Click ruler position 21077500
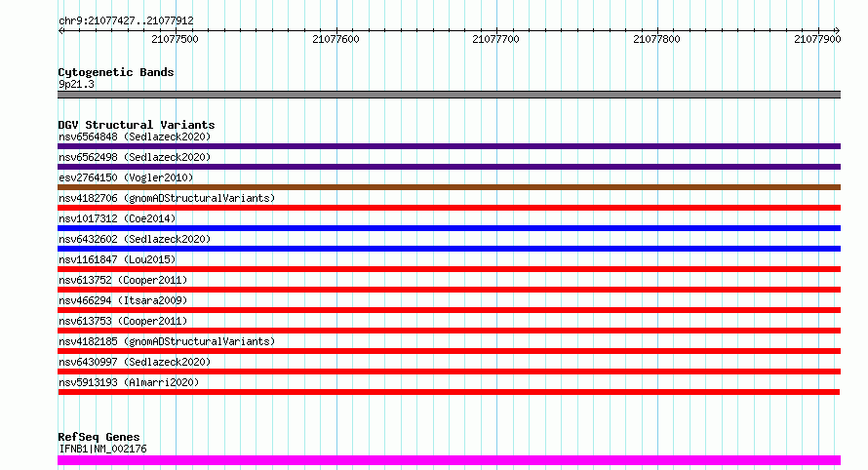The height and width of the screenshot is (470, 868). 175,39
